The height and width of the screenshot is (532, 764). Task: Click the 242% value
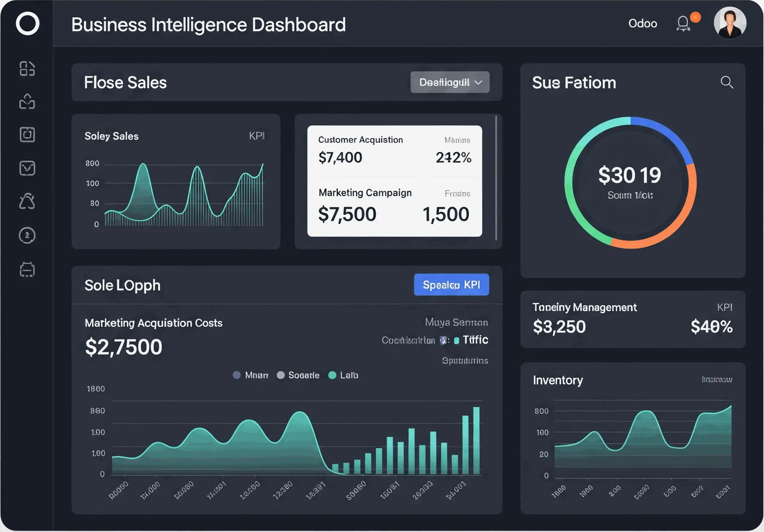coord(453,158)
